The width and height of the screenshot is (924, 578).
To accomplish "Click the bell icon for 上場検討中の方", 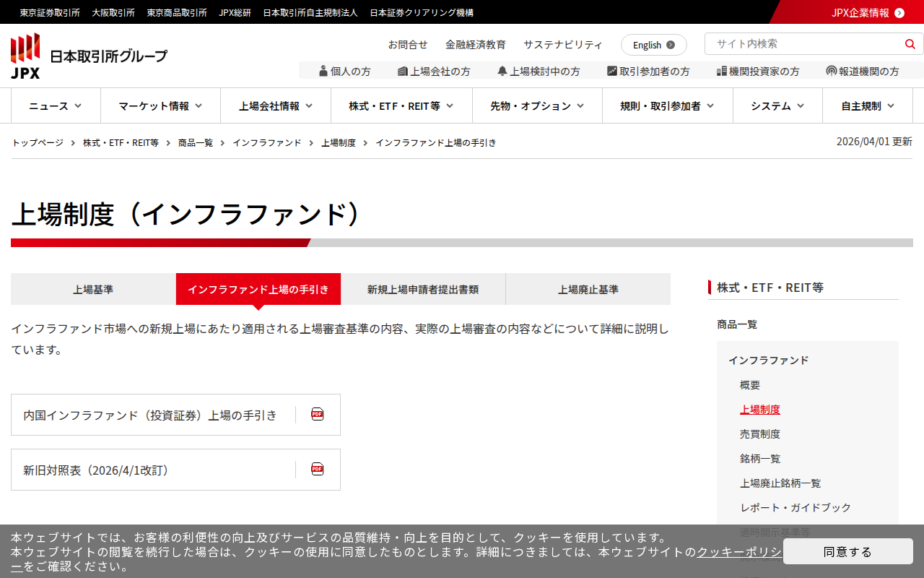I will coord(502,71).
